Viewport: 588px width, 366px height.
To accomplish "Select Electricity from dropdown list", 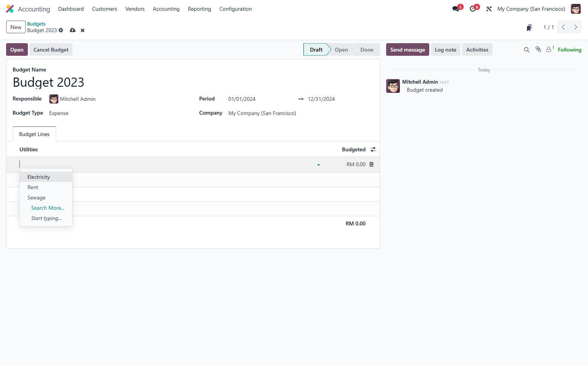I will (x=46, y=177).
